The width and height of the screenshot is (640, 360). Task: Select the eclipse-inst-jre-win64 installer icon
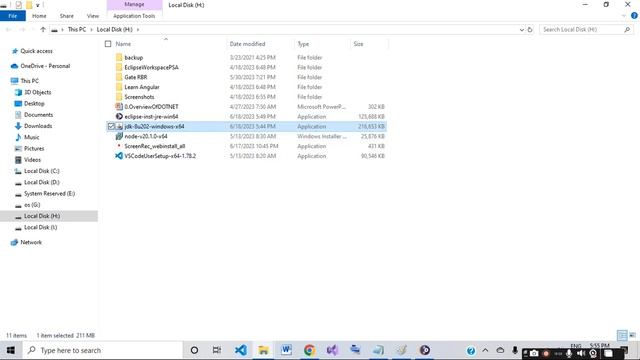(119, 116)
